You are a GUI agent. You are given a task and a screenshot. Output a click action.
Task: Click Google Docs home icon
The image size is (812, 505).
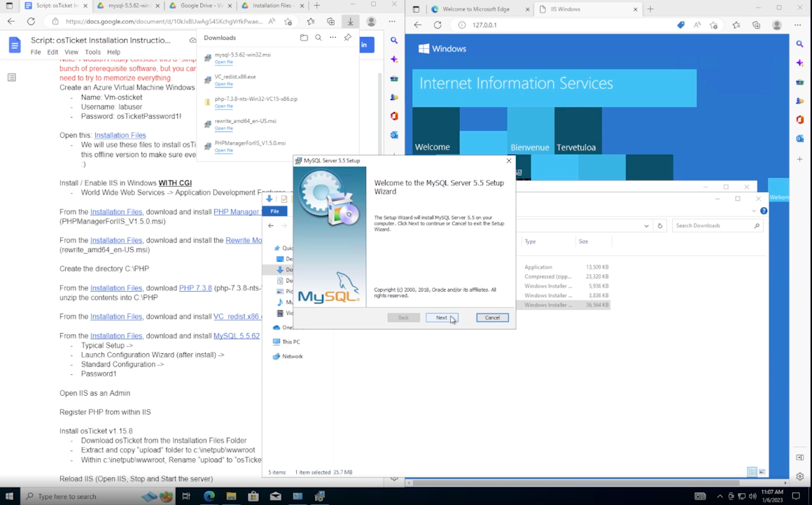15,45
